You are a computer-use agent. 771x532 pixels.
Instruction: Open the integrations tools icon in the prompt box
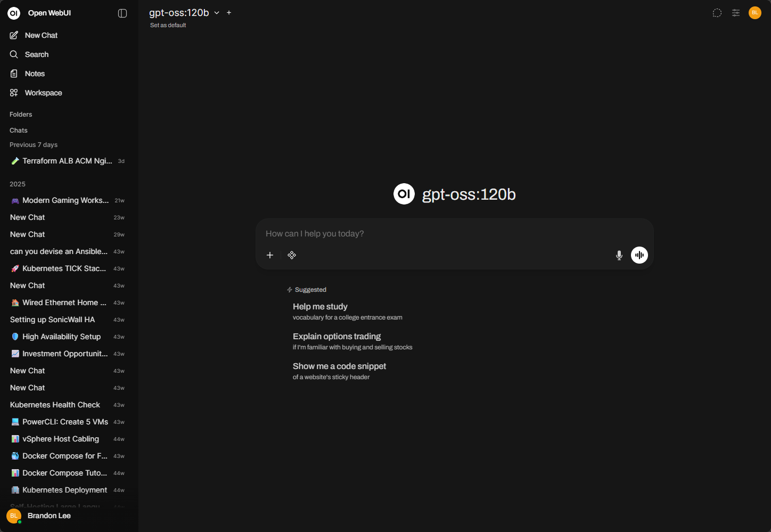292,255
